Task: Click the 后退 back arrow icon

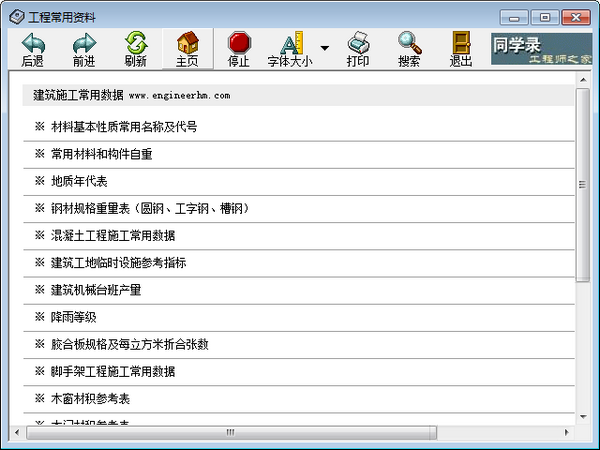Action: (33, 43)
